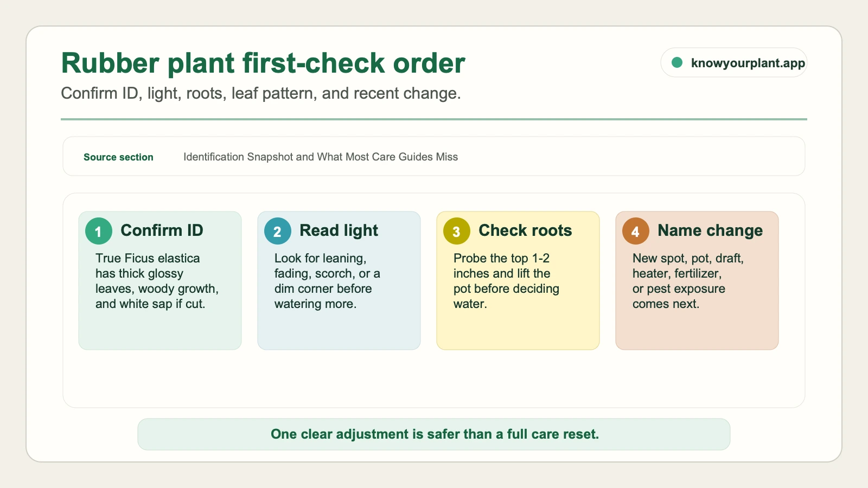Screen dimensions: 868x488
Task: Click the 'New spot, pot, draft' description text
Action: 688,281
